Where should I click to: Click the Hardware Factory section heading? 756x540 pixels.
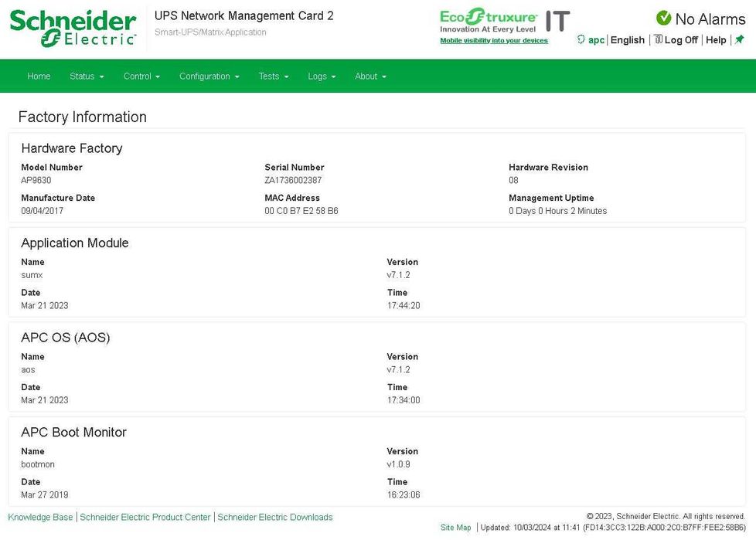coord(72,148)
